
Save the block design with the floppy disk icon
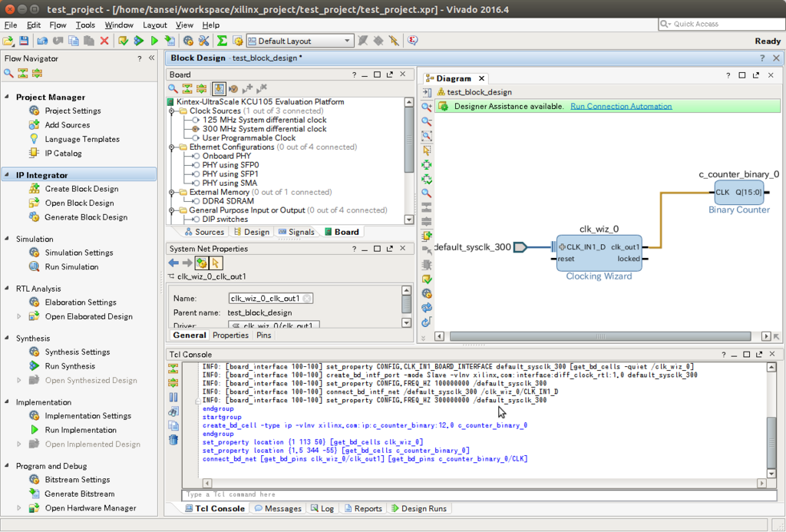click(x=24, y=41)
